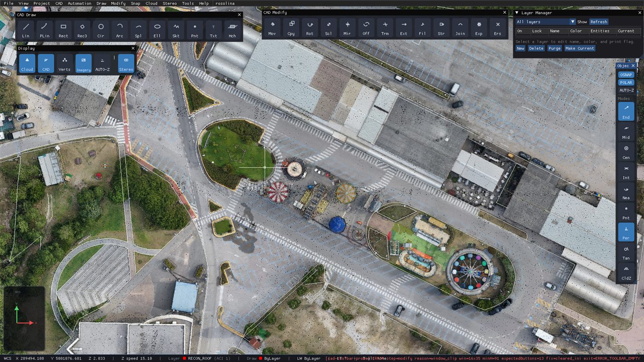
Task: Choose the Hch hatch tool
Action: [232, 30]
